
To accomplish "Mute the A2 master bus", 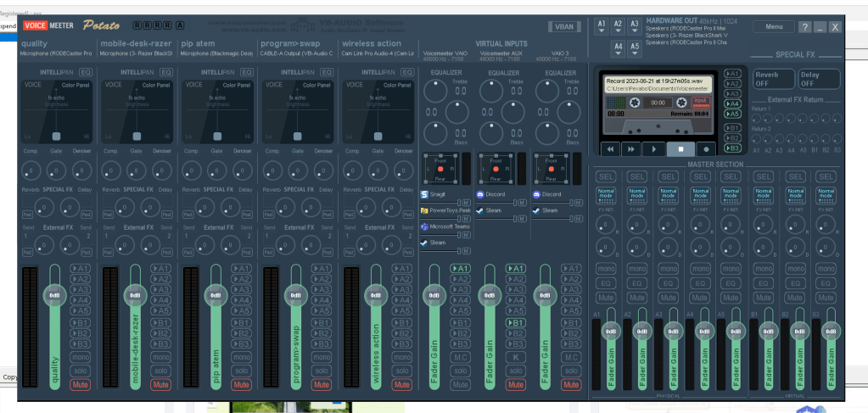I will click(x=637, y=298).
